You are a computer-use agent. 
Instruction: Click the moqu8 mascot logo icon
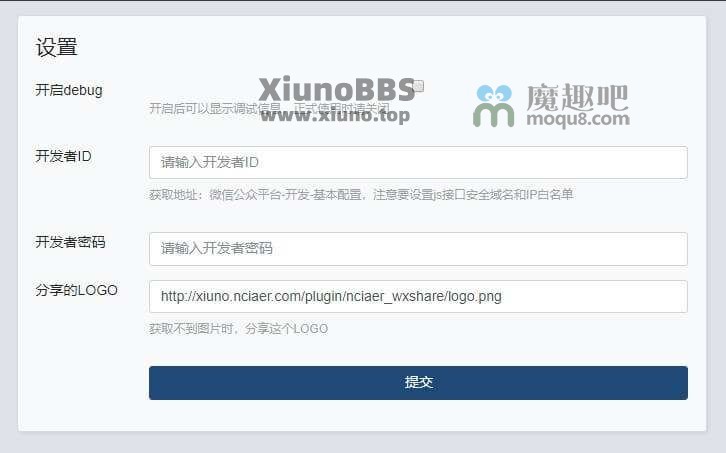coord(493,106)
